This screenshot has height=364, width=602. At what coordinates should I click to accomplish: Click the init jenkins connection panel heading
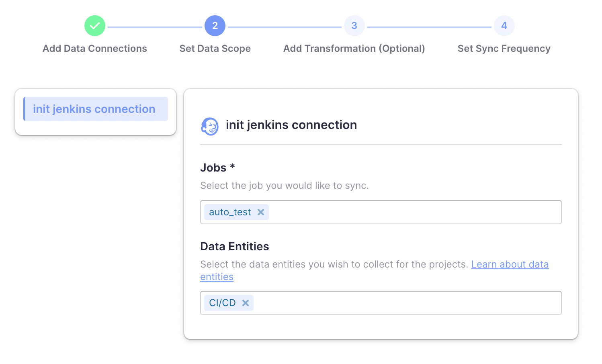291,125
